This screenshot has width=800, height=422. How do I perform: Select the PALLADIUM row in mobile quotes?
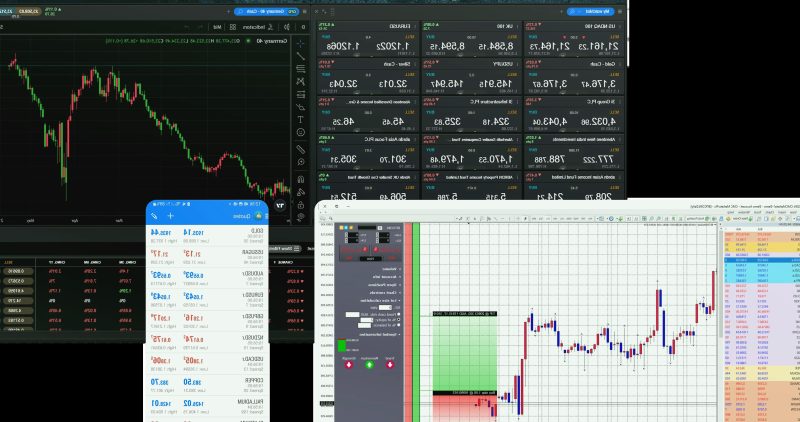point(207,407)
